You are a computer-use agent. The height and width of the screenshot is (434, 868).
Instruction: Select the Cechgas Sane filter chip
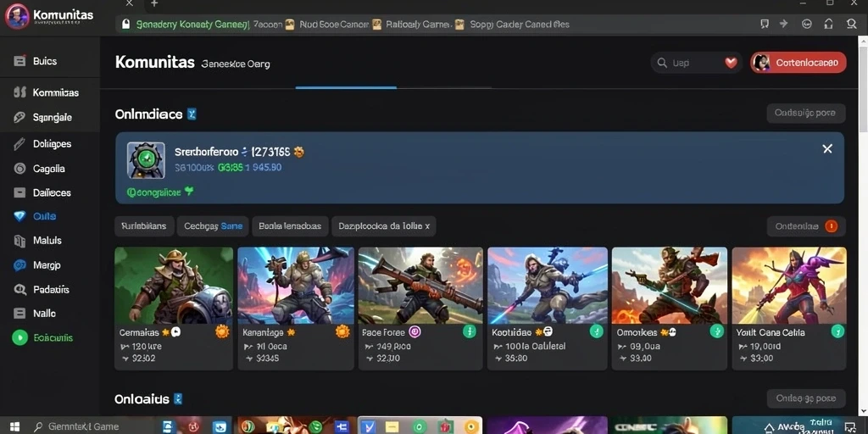click(x=213, y=226)
